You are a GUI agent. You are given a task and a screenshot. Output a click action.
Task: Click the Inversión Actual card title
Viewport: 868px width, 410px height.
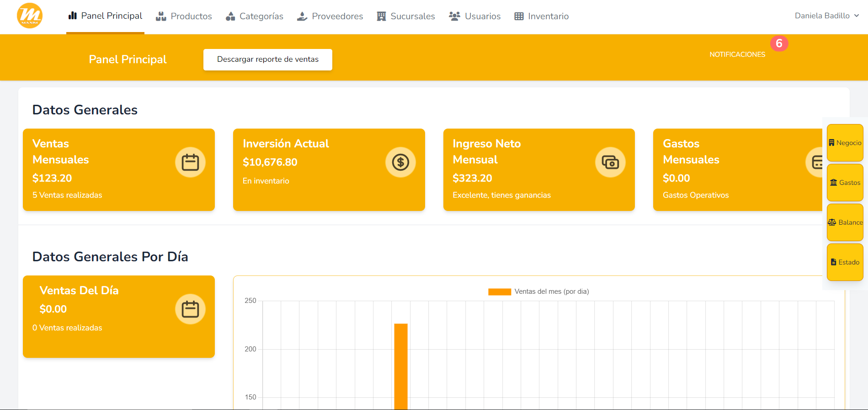pos(286,144)
